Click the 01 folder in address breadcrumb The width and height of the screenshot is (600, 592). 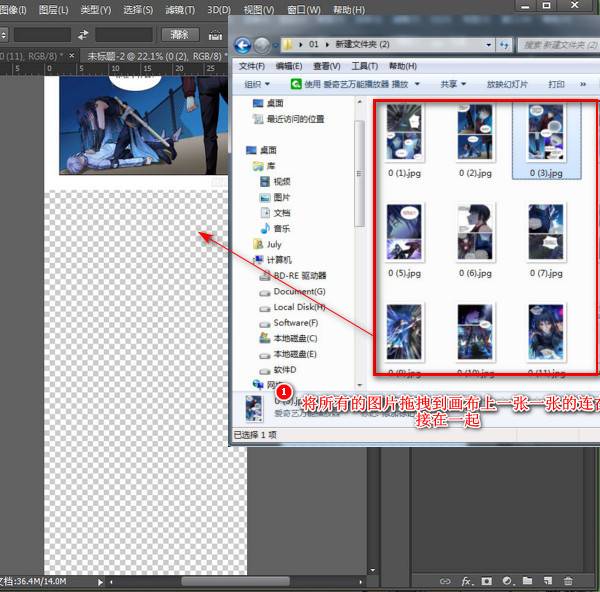point(314,44)
